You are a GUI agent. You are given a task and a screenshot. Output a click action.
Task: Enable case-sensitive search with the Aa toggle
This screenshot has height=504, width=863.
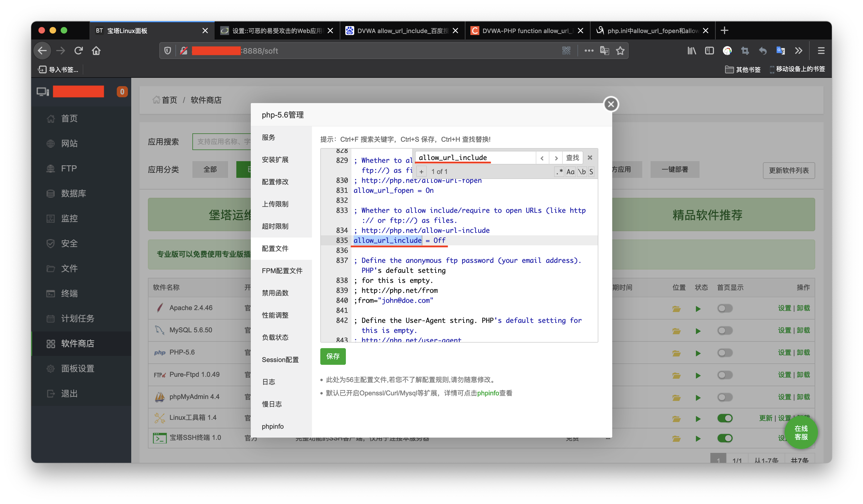[x=570, y=172]
